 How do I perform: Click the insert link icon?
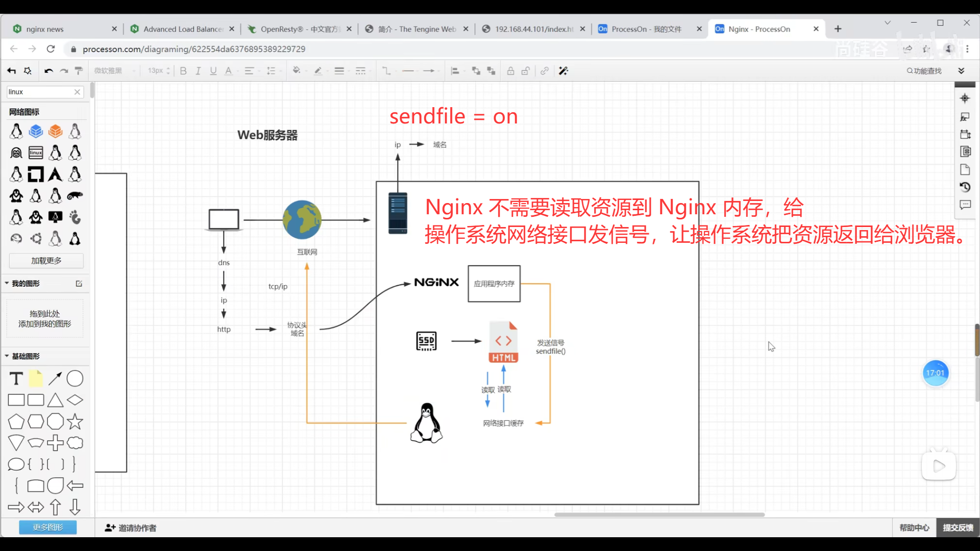tap(545, 71)
